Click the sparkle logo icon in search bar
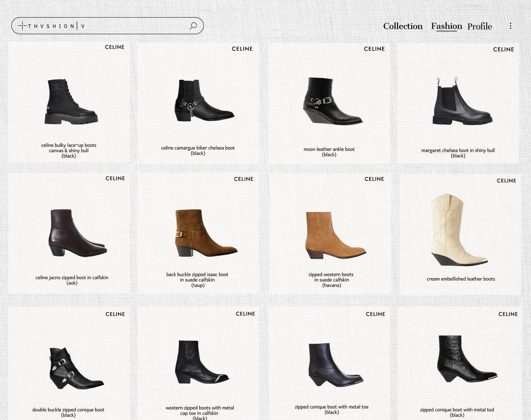 pyautogui.click(x=22, y=26)
